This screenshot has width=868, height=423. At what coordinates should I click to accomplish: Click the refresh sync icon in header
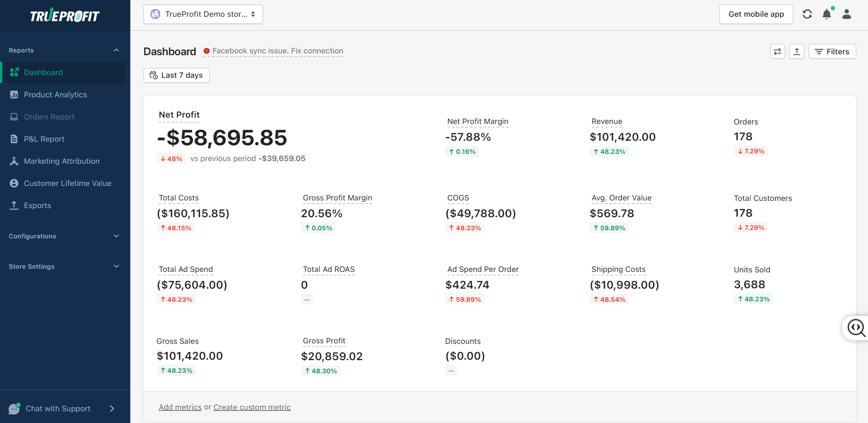tap(807, 14)
